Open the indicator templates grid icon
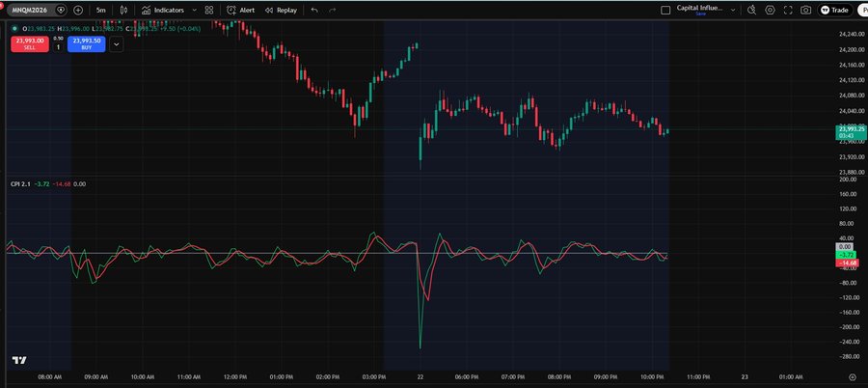The width and height of the screenshot is (868, 388). [x=208, y=10]
